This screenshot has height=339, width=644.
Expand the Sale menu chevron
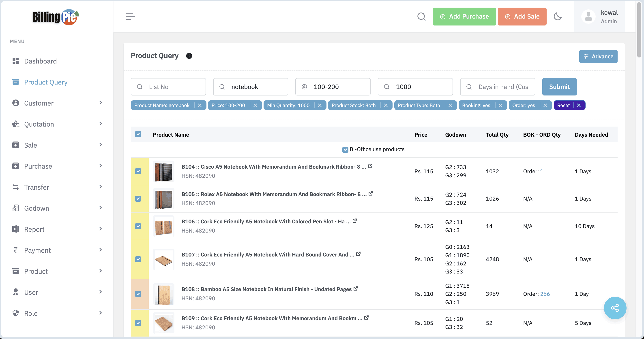(101, 145)
